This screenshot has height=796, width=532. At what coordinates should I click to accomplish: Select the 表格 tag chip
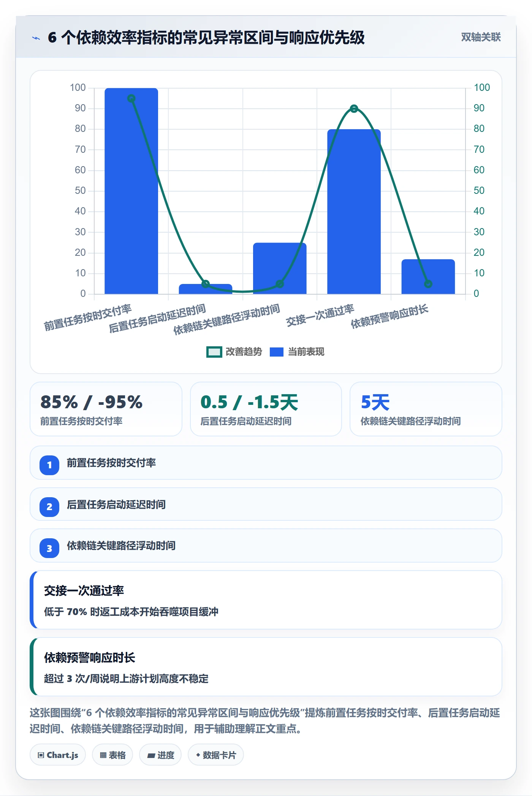tap(112, 755)
